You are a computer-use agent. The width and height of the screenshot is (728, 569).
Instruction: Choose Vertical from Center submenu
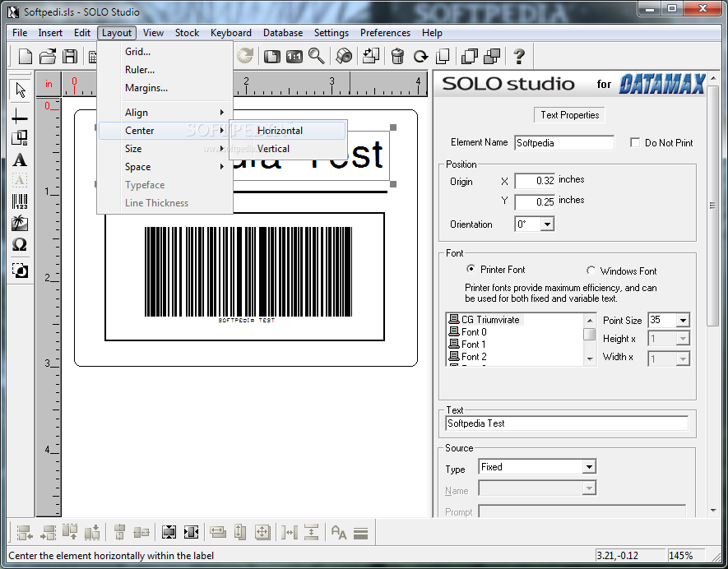(289, 149)
